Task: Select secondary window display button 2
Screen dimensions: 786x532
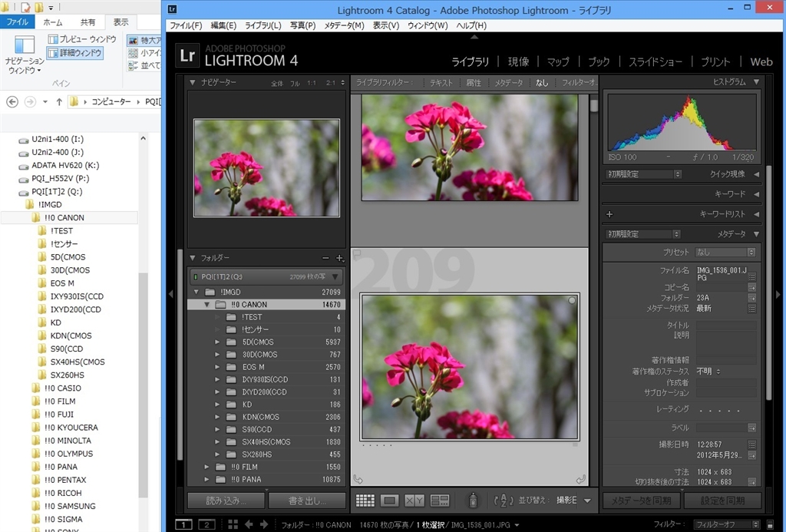Action: (206, 524)
